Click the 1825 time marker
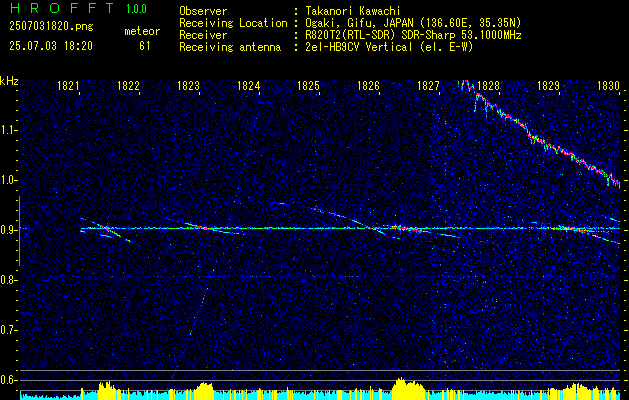 308,86
